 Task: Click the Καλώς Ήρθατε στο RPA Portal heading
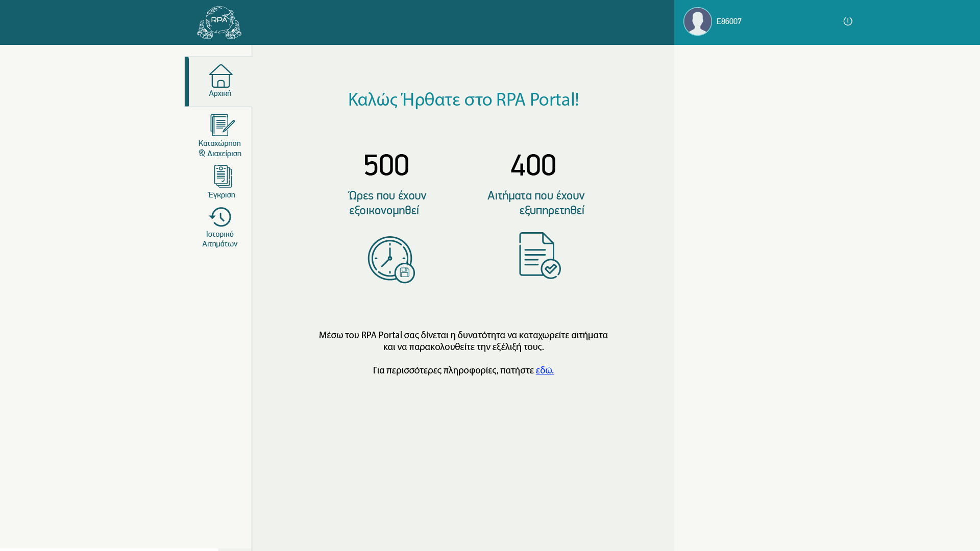click(463, 99)
